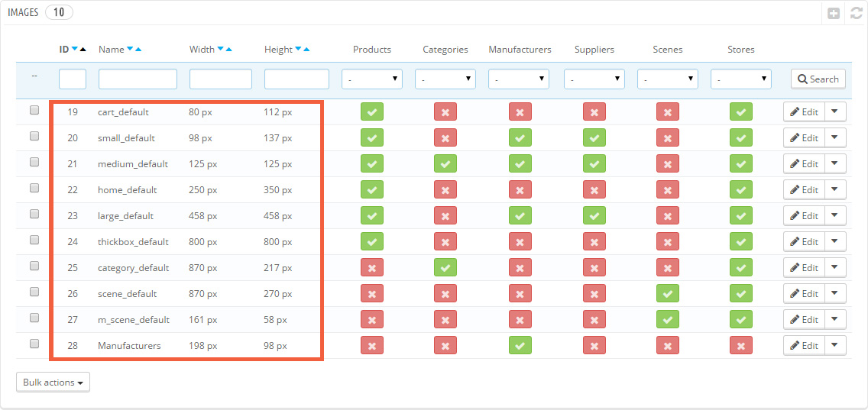Sort Width column descending arrow
This screenshot has width=868, height=410.
220,49
